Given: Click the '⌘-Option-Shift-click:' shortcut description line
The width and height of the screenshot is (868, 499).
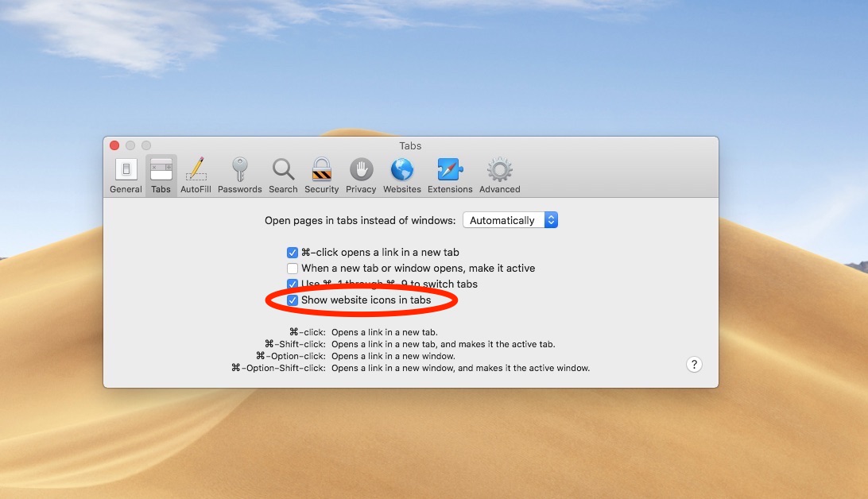Looking at the screenshot, I should (x=410, y=368).
